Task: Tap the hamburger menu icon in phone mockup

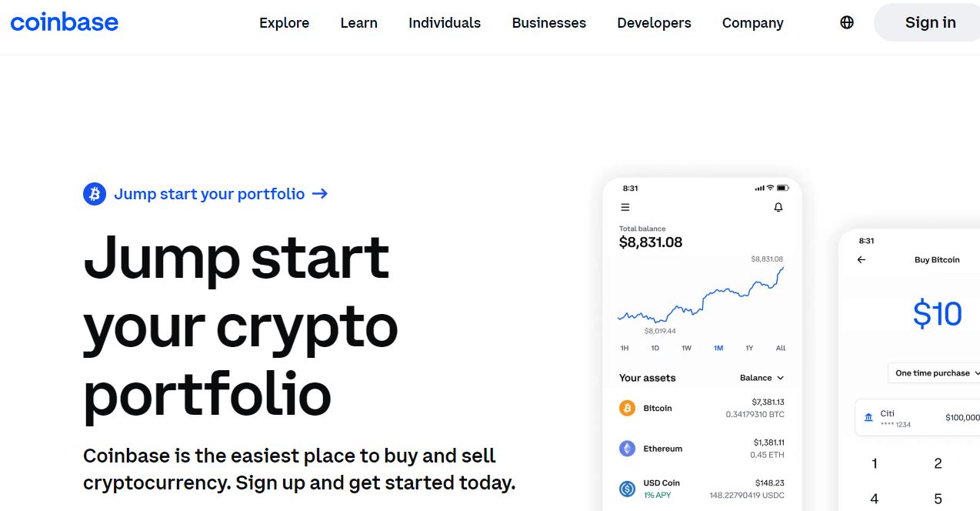Action: pyautogui.click(x=625, y=207)
